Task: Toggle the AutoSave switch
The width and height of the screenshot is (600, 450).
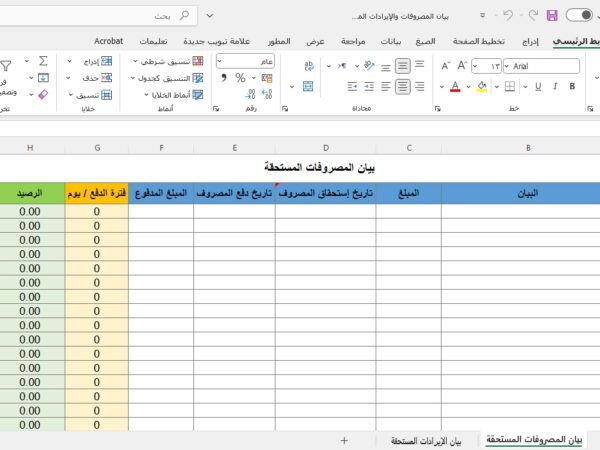Action: tap(579, 15)
